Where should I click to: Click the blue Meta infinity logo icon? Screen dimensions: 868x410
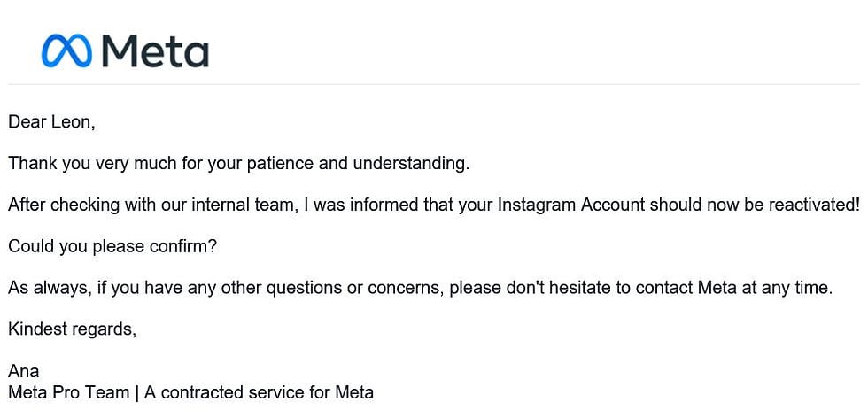pos(66,51)
